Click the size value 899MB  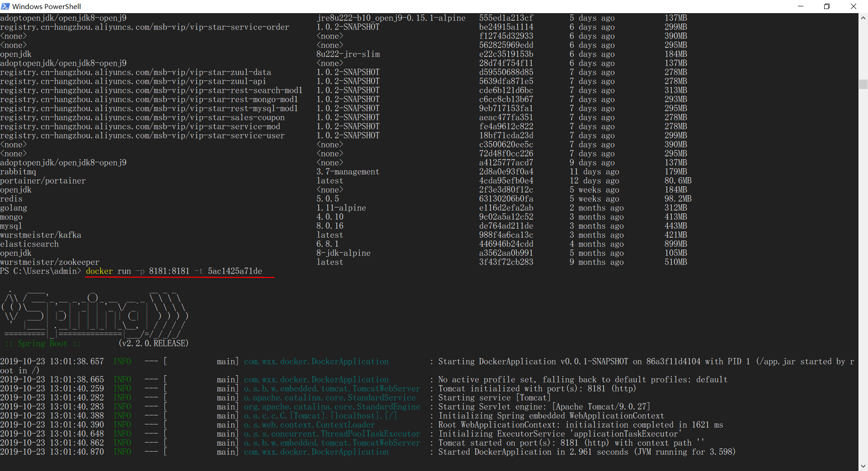tap(676, 244)
